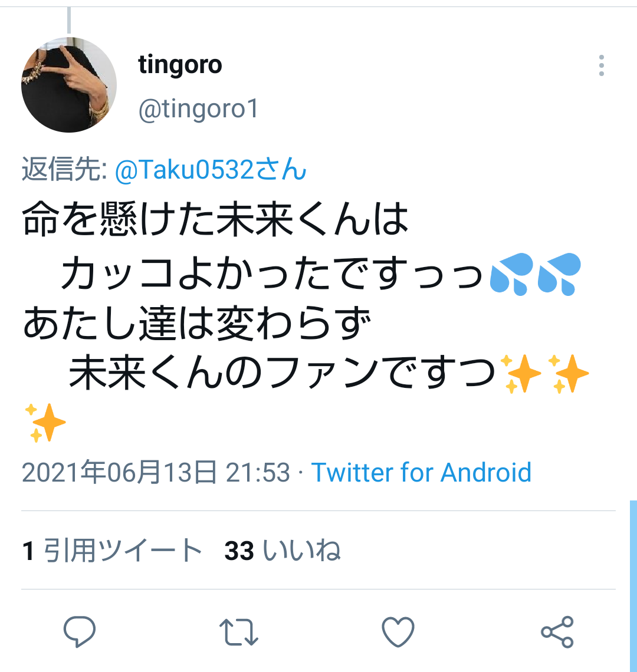Image resolution: width=637 pixels, height=672 pixels.
Task: Retweet this post using the arrows icon
Action: pos(238,632)
